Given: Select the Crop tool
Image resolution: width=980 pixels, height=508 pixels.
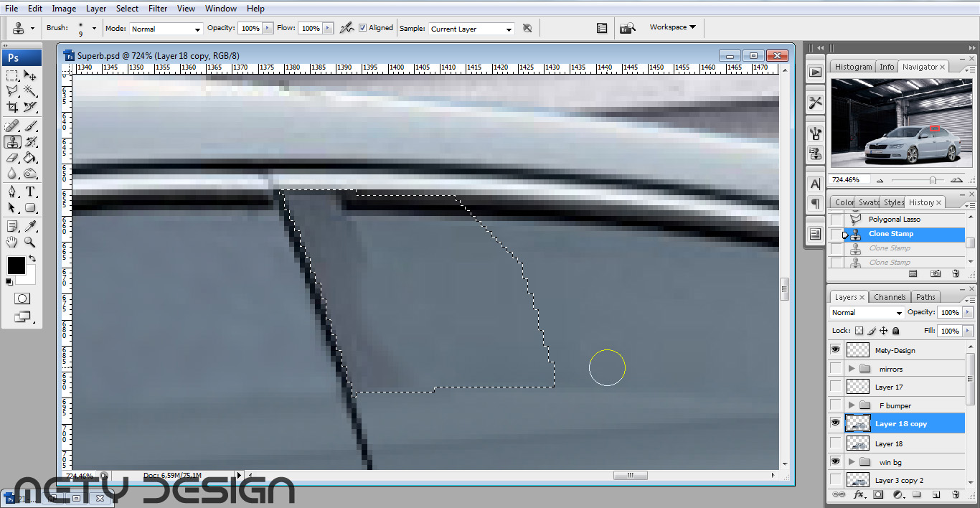Looking at the screenshot, I should point(12,107).
